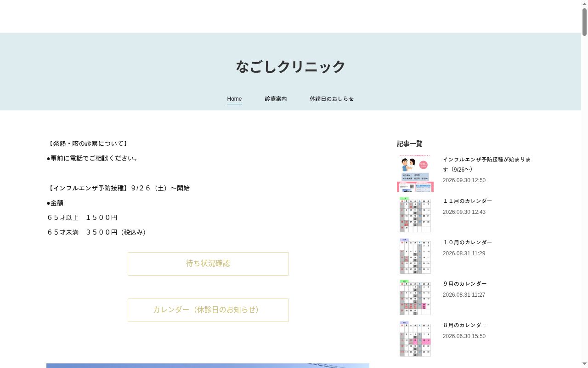The image size is (588, 368).
Task: Click the ６５才未満 ３５００円 price line
Action: (97, 232)
